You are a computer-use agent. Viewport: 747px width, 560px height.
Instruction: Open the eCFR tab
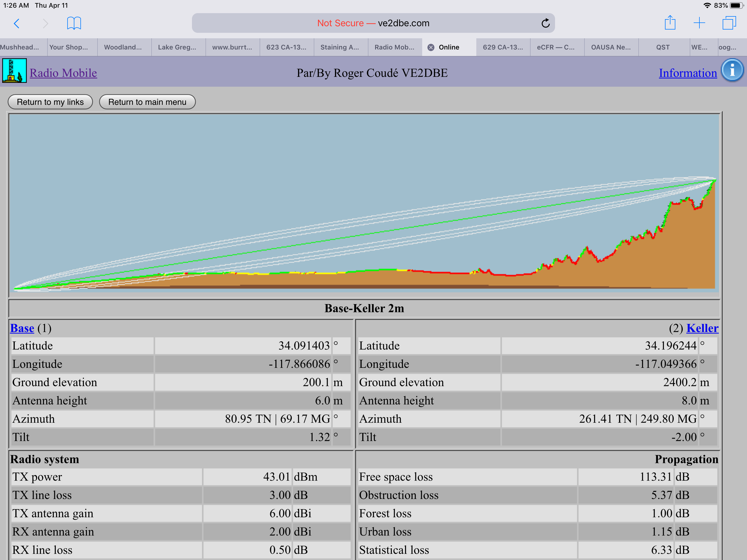point(556,47)
